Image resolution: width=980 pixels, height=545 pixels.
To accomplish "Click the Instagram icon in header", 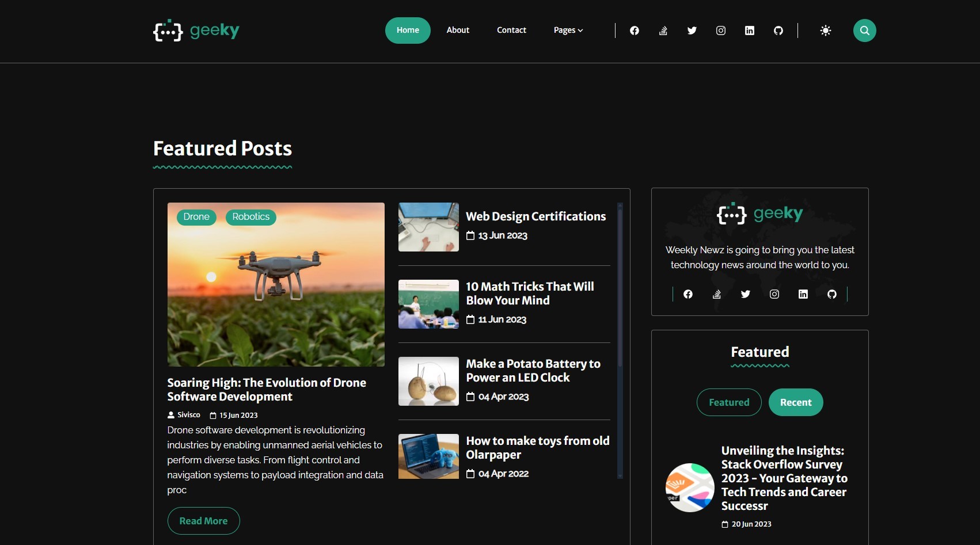I will [720, 31].
